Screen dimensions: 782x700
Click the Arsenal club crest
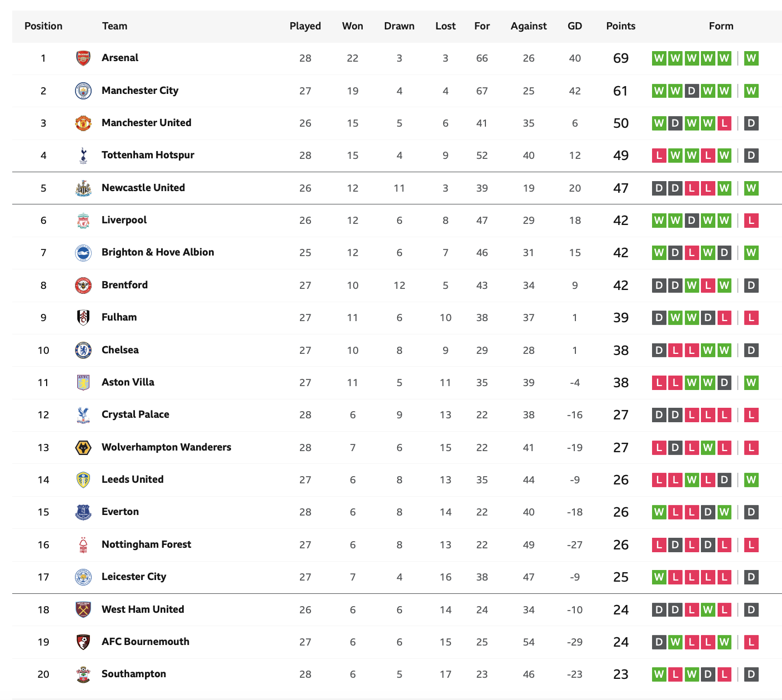click(83, 58)
